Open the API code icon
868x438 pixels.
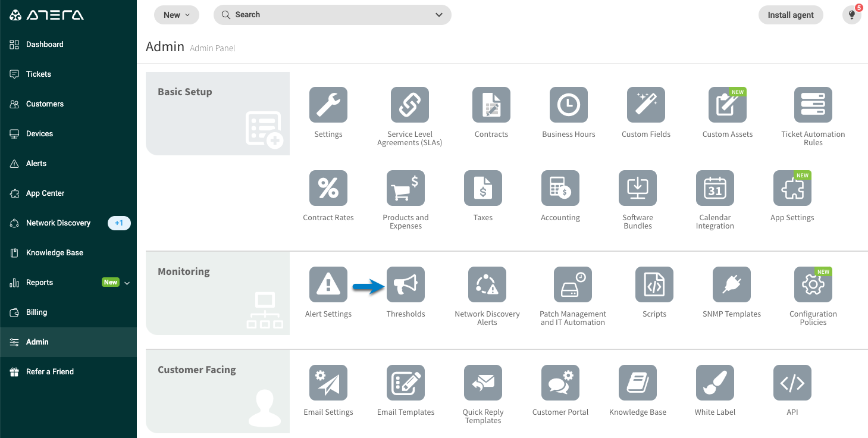click(x=792, y=383)
